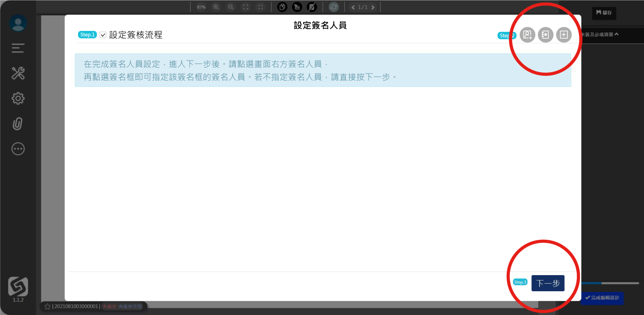This screenshot has height=315, width=644.
Task: Go to previous page arrow
Action: (353, 7)
